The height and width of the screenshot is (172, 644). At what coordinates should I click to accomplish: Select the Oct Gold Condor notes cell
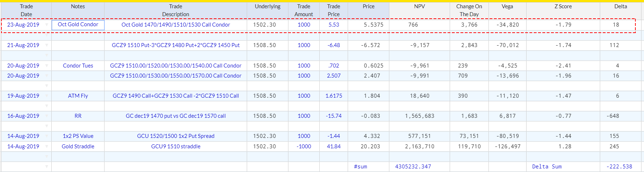(78, 25)
